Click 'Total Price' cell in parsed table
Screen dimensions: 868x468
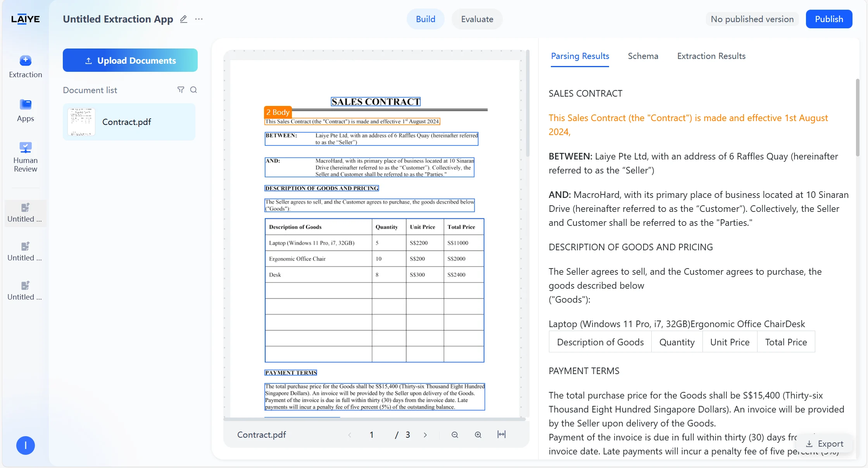pos(786,342)
